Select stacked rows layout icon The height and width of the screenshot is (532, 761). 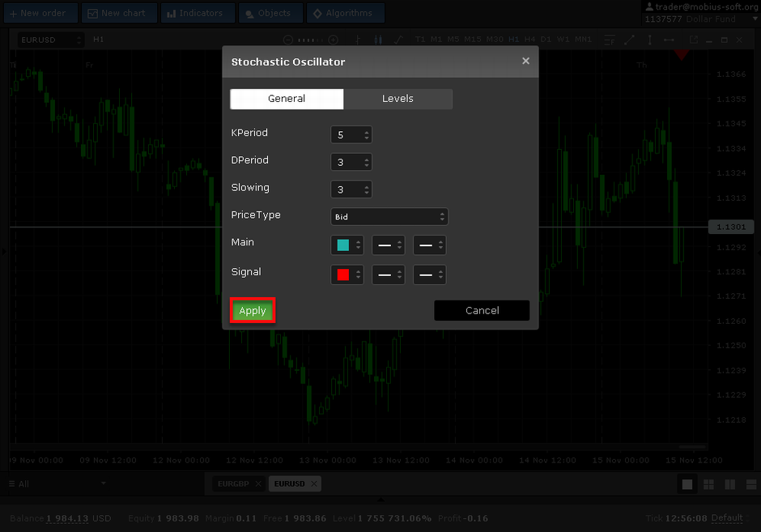(x=751, y=484)
